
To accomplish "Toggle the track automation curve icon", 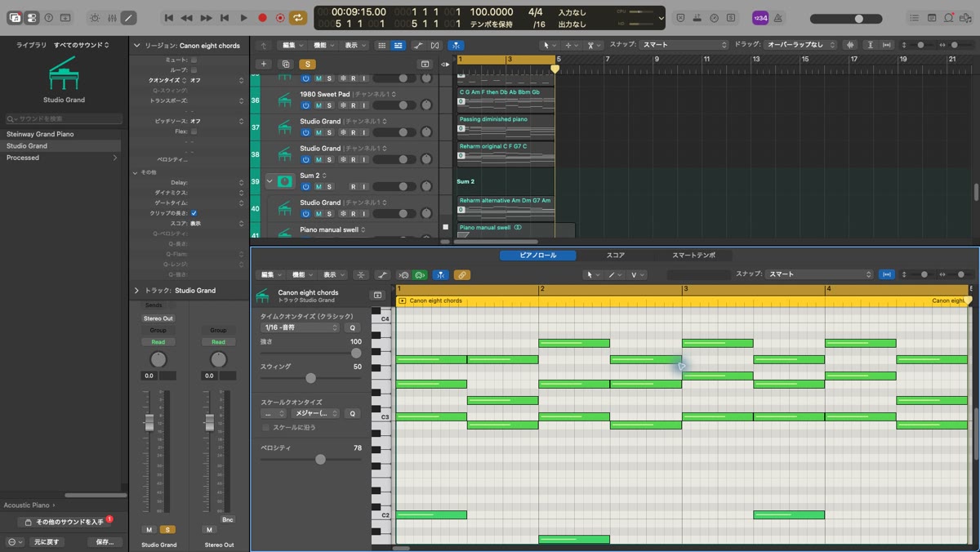I will pos(418,45).
